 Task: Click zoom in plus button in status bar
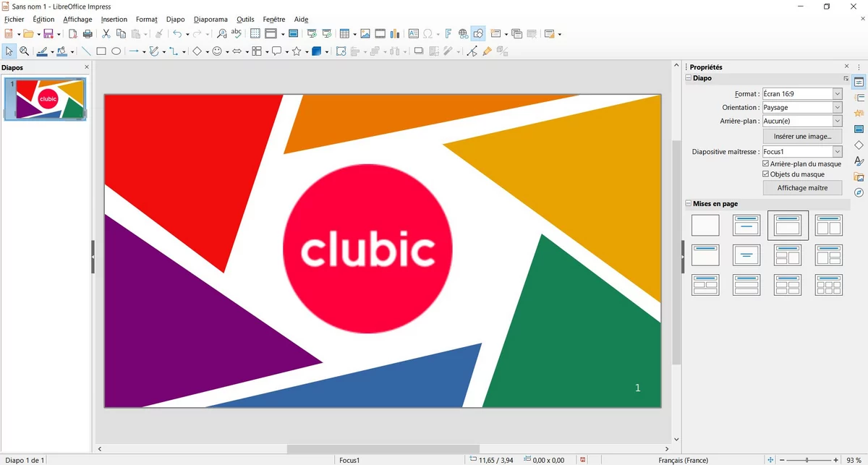click(x=835, y=460)
